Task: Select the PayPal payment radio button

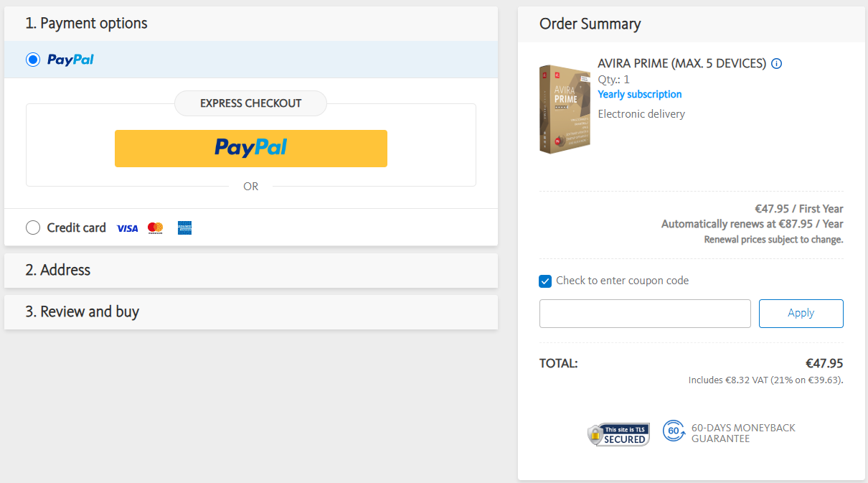Action: click(33, 60)
